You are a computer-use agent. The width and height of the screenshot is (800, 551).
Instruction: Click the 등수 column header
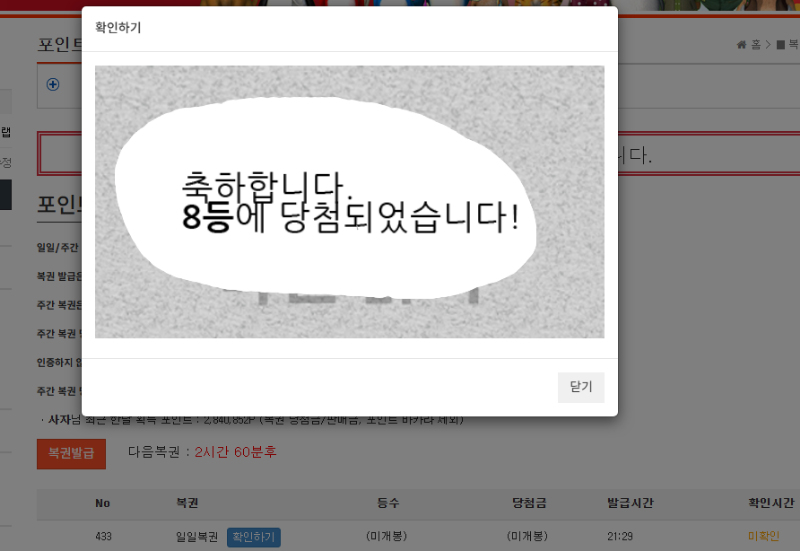tap(389, 503)
